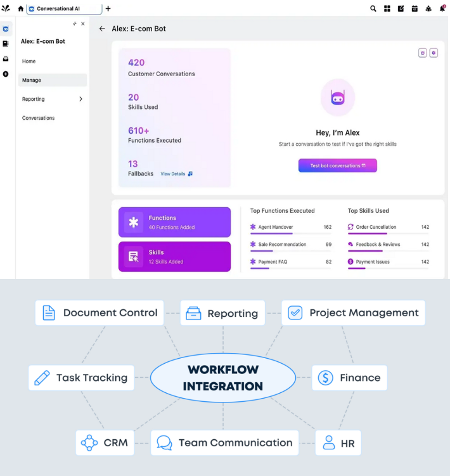Open the Functions card with 40 functions added
This screenshot has height=476, width=450.
174,222
